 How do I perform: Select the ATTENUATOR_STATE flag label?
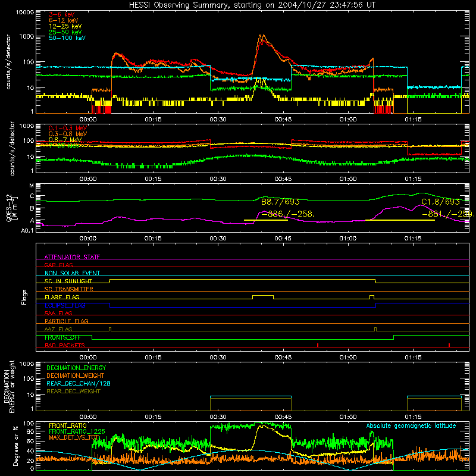72,257
